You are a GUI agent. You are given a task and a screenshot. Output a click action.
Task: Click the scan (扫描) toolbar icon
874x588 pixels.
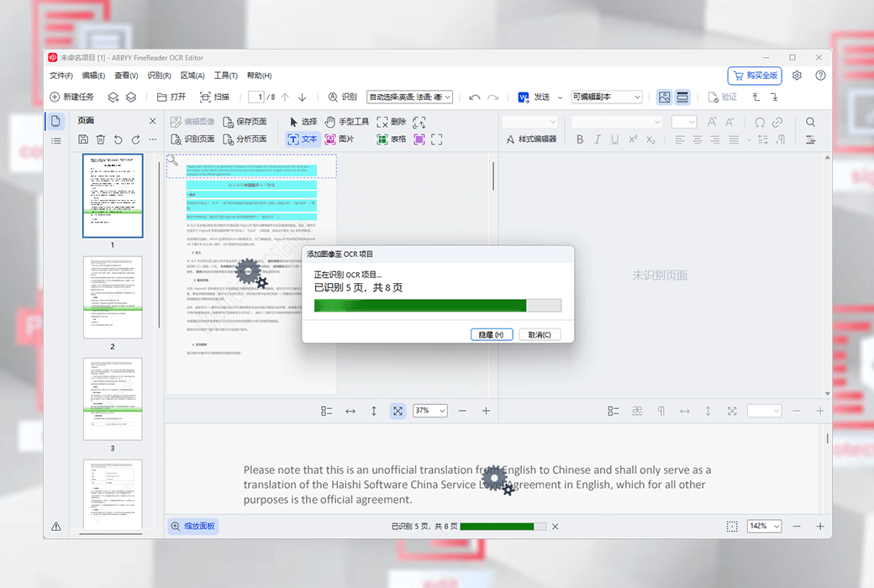tap(214, 97)
